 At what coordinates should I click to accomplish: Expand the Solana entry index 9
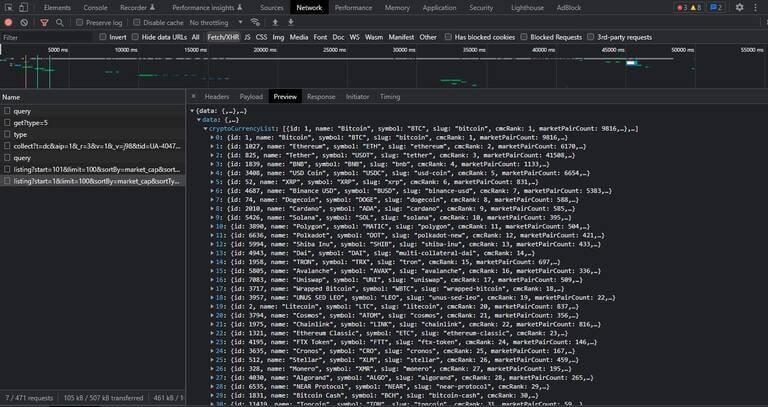[212, 217]
